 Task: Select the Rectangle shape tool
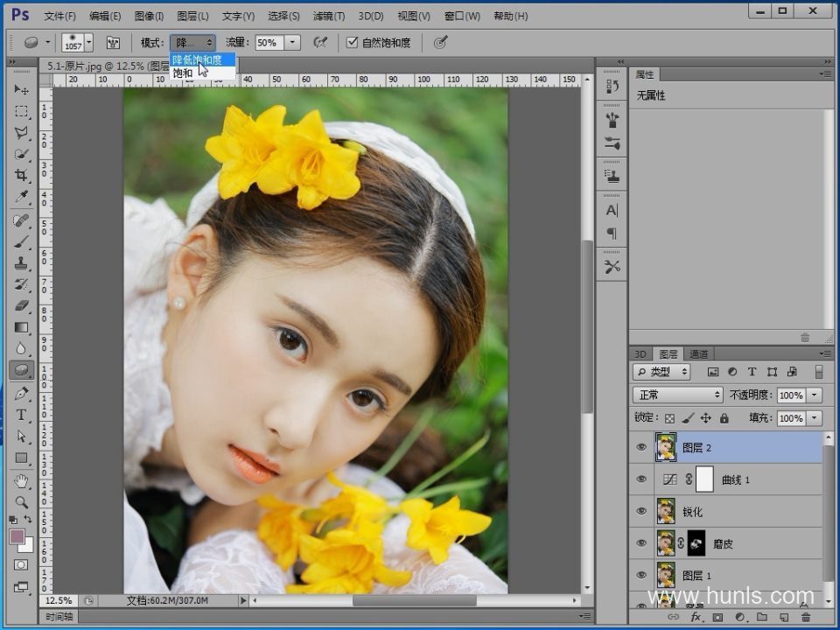21,458
